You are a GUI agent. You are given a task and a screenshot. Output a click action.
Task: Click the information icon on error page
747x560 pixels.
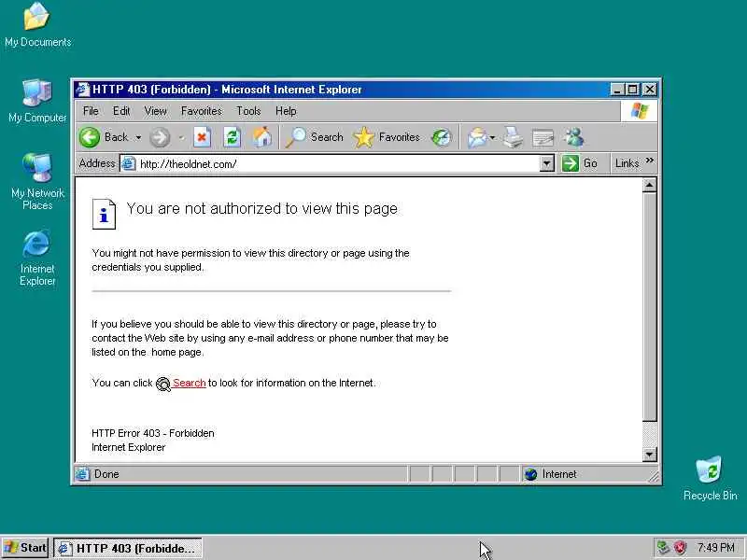tap(104, 215)
